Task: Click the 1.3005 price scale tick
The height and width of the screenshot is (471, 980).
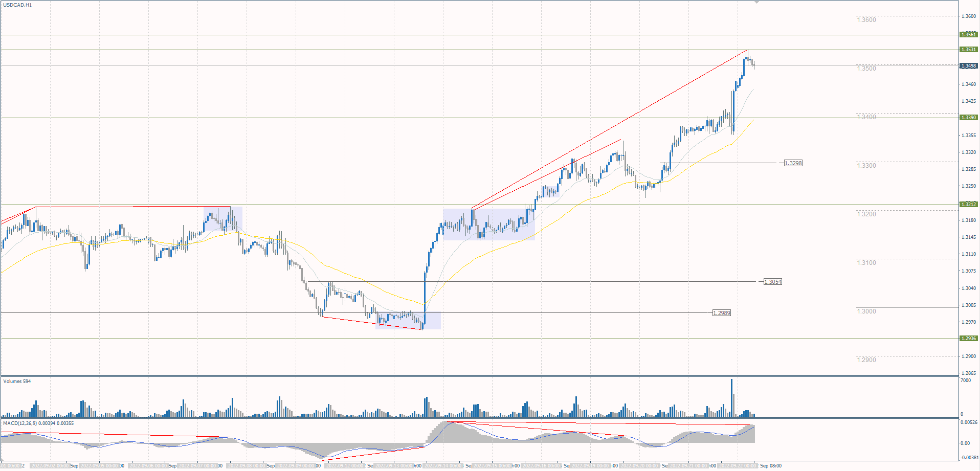Action: coord(969,305)
